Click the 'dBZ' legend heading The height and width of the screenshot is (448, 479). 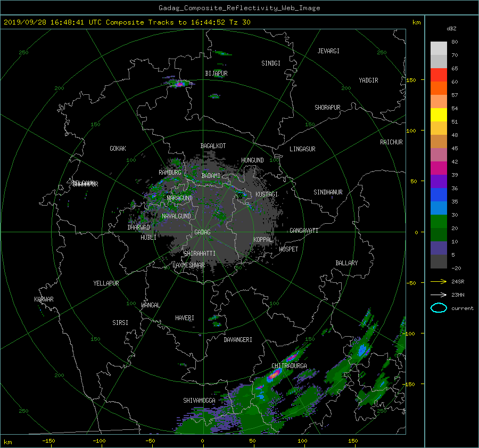click(451, 29)
